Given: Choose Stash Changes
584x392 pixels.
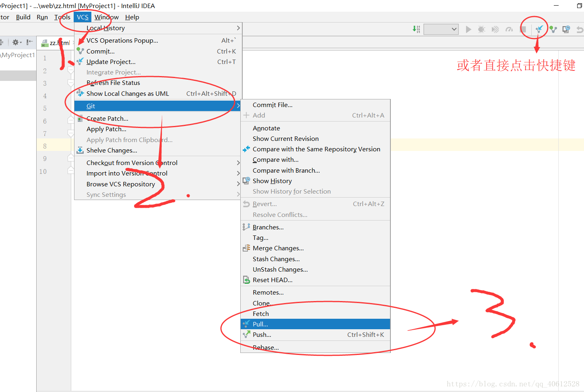Looking at the screenshot, I should [316, 259].
